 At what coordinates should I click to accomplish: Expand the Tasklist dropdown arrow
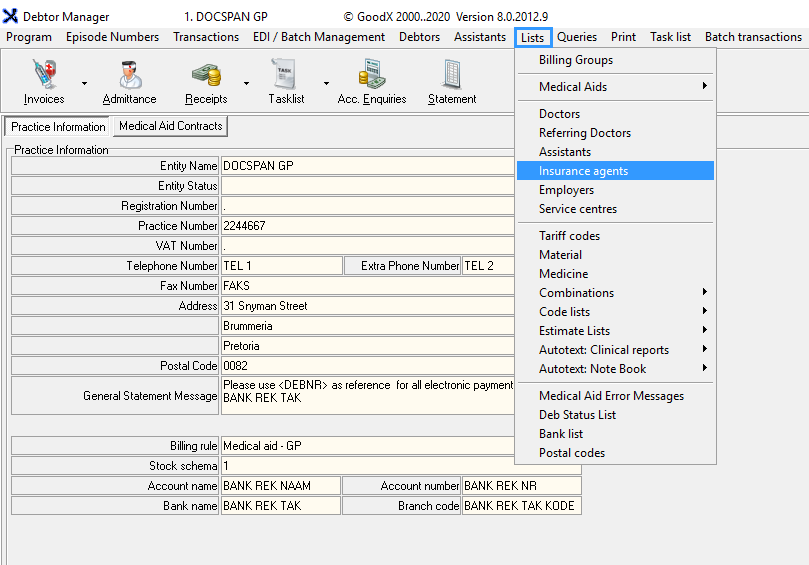pyautogui.click(x=325, y=84)
